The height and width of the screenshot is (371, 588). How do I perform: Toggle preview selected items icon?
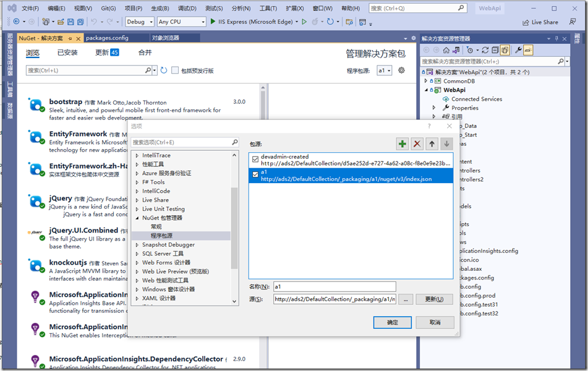(x=528, y=50)
